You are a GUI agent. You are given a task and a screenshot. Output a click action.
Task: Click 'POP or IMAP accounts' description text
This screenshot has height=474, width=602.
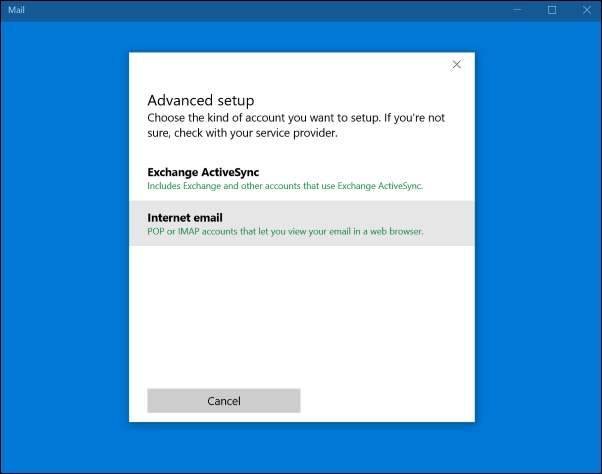pyautogui.click(x=285, y=231)
